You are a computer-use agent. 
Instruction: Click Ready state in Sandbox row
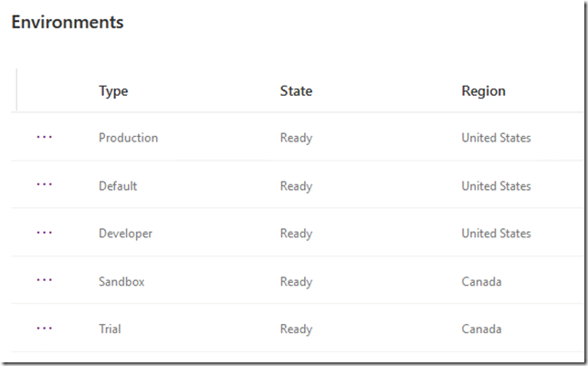296,282
